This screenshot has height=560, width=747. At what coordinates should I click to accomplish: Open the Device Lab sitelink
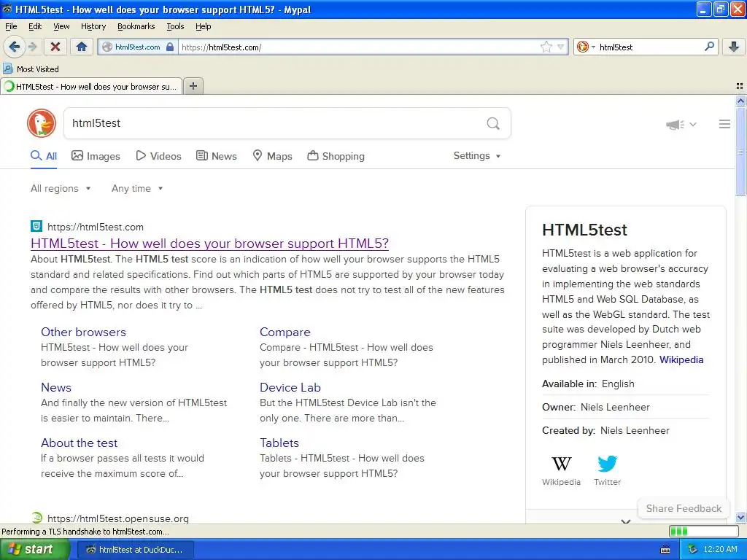pyautogui.click(x=290, y=387)
